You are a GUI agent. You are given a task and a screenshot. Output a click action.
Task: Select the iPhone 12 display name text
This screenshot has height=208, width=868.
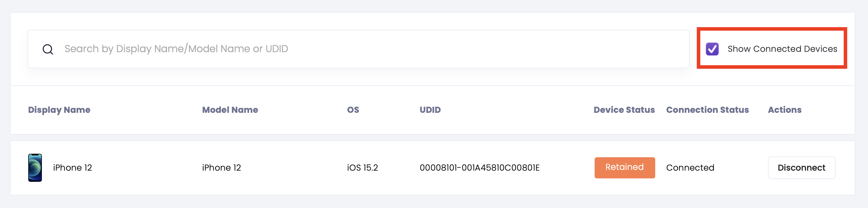coord(73,168)
